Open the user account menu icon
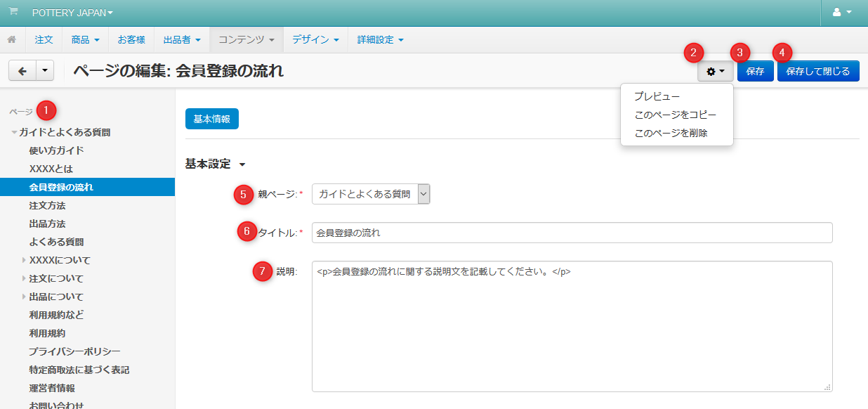 click(x=841, y=13)
